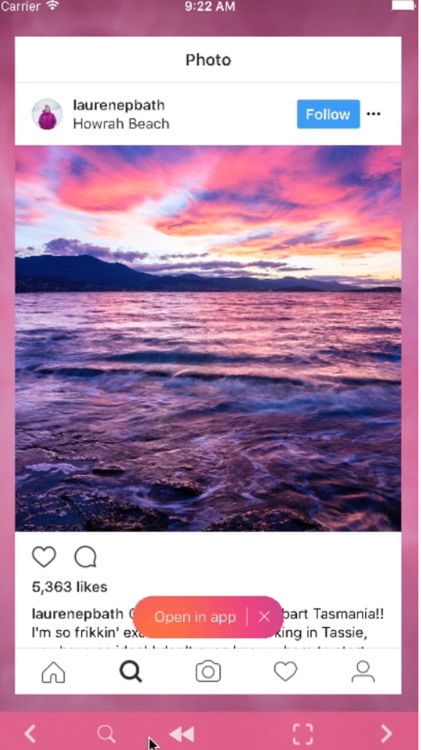Click back arrow in pink bottom toolbar
Screen dimensions: 422x750
(x=30, y=733)
